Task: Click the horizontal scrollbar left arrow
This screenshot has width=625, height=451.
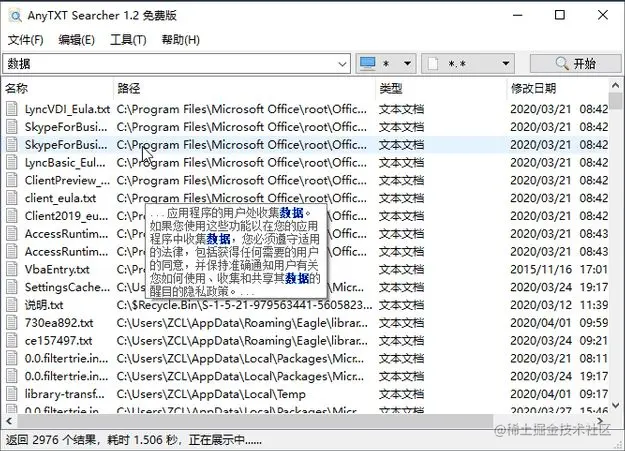Action: click(9, 420)
